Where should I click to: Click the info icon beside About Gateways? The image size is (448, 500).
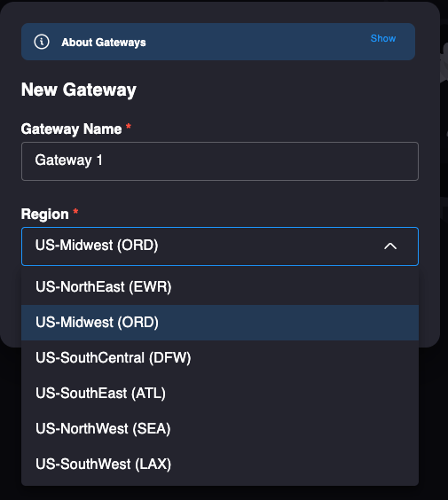42,42
